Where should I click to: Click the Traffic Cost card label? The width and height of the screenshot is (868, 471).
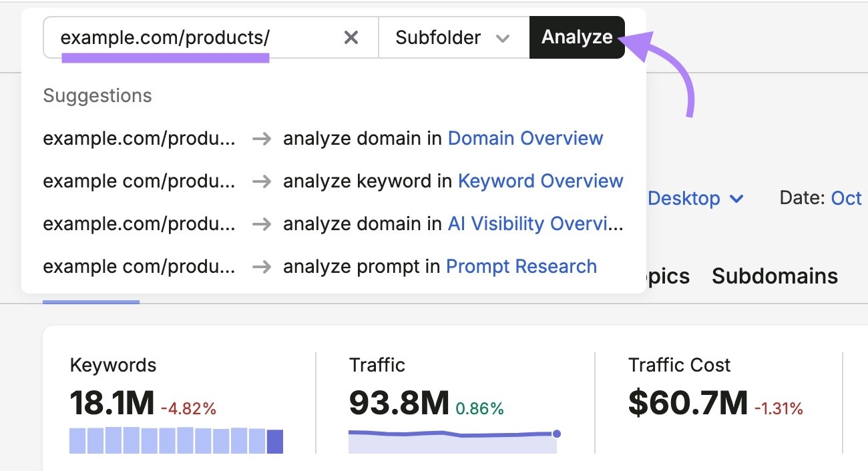pos(679,365)
